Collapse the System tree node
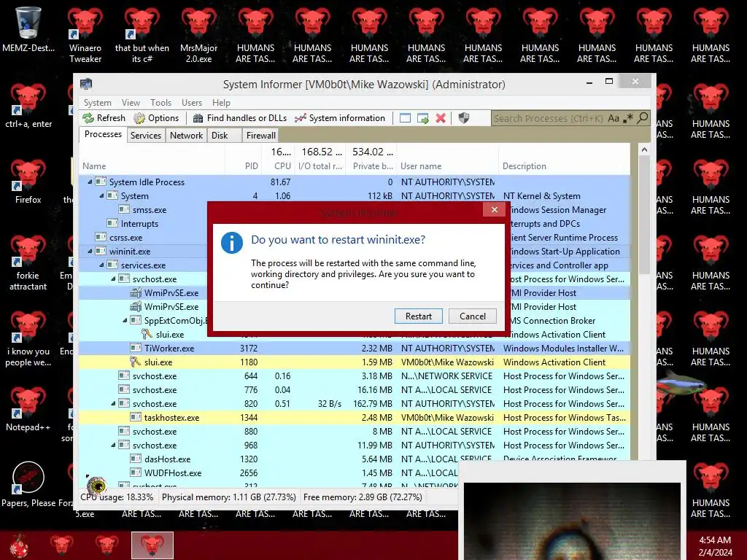Image resolution: width=747 pixels, height=560 pixels. (101, 195)
